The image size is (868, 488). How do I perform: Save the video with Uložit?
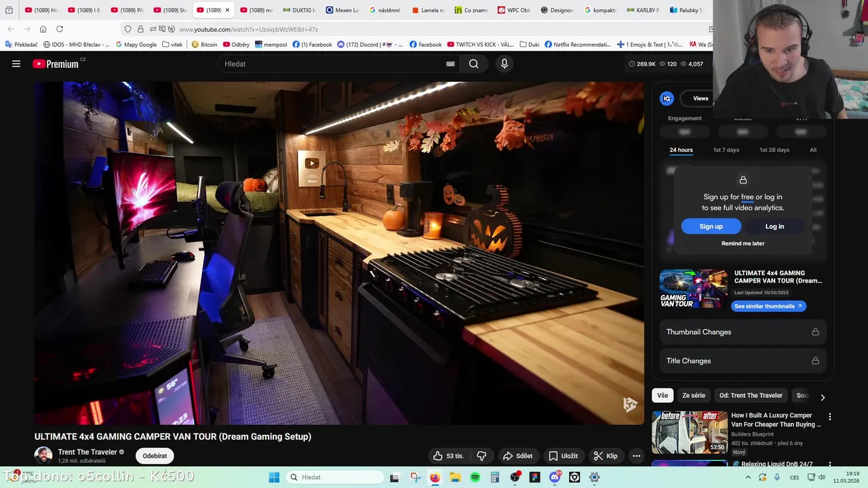[x=563, y=456]
